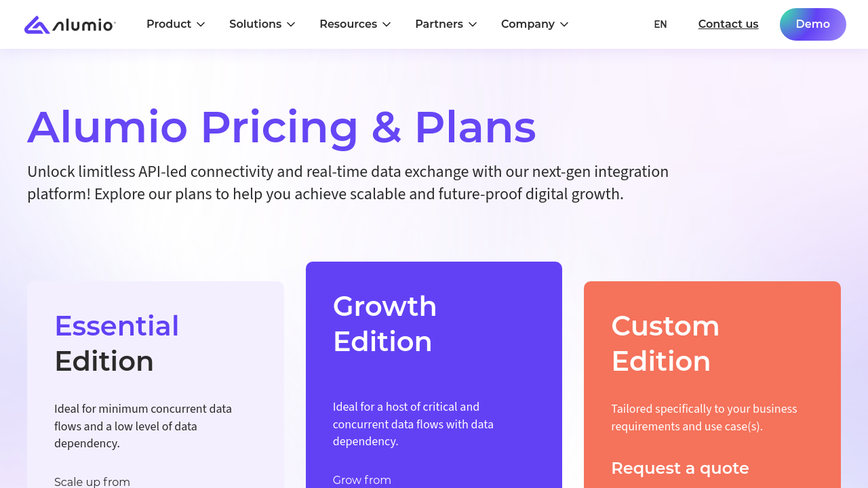Select the Partners navigation label

click(439, 24)
